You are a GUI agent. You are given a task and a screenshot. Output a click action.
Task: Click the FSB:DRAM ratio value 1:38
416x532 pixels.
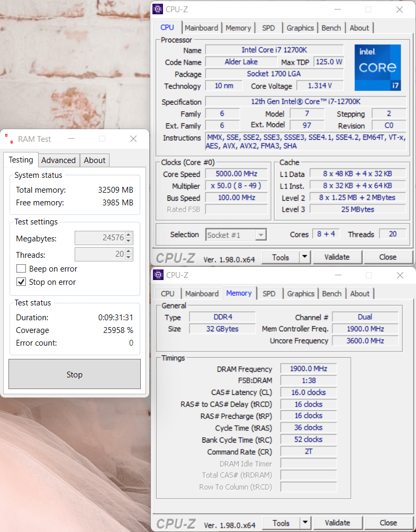click(309, 380)
